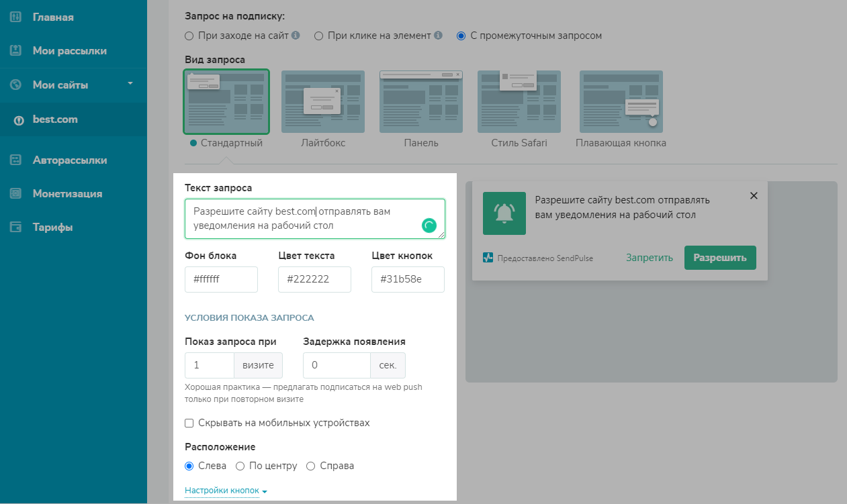Close the notification preview with X

pos(754,196)
